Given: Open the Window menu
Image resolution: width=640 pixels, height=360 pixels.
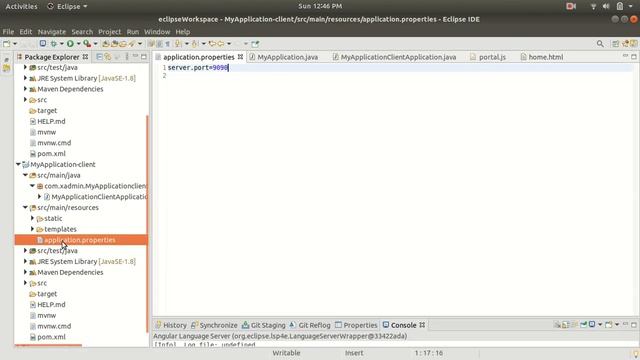Looking at the screenshot, I should (157, 31).
